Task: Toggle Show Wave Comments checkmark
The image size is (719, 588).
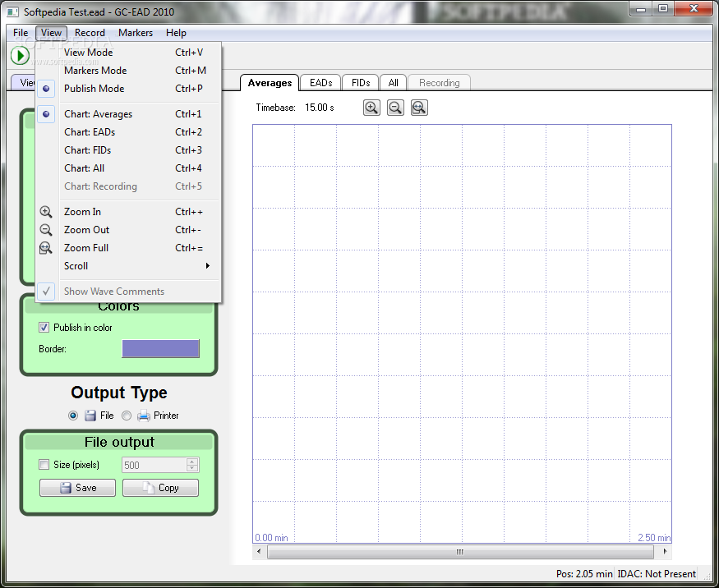Action: (46, 292)
